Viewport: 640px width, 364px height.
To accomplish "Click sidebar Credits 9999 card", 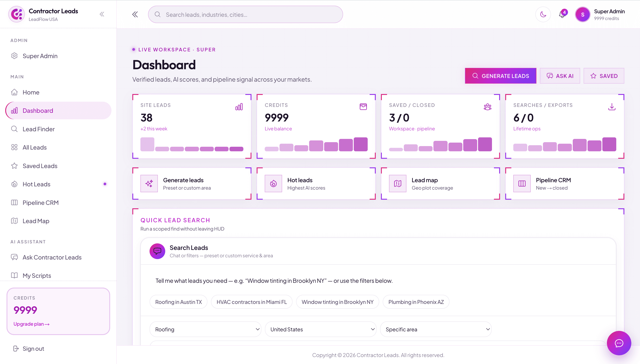I will click(x=58, y=311).
